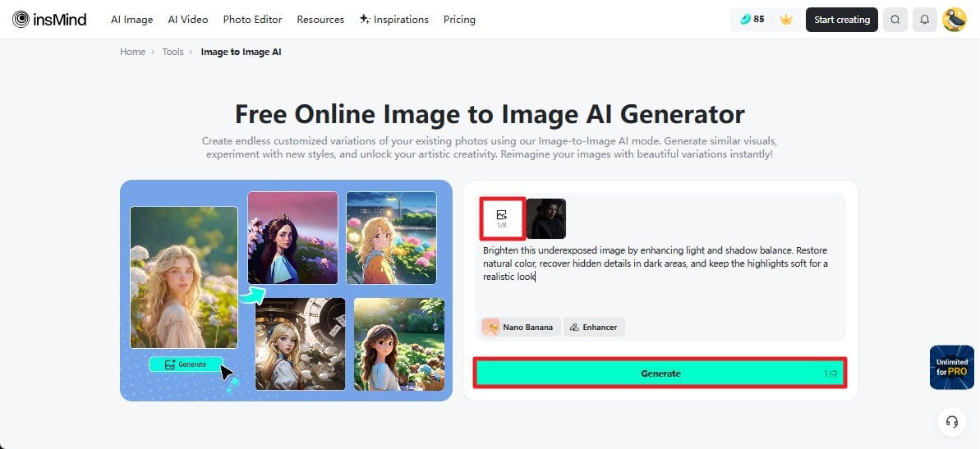Click the Unlimited for PRO badge
The height and width of the screenshot is (449, 980).
click(x=951, y=367)
